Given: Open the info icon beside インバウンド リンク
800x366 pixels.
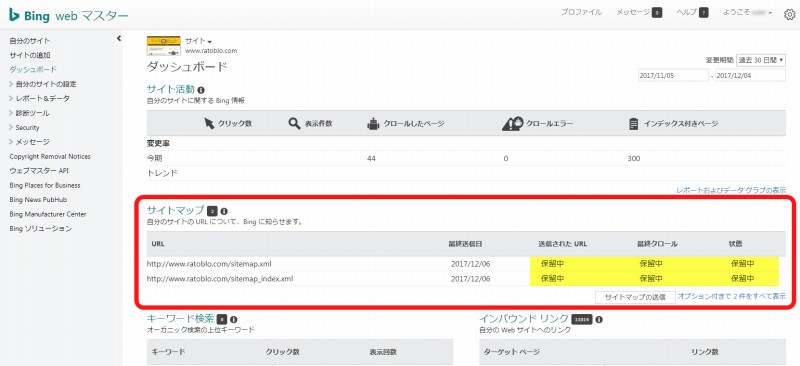Looking at the screenshot, I should (599, 319).
